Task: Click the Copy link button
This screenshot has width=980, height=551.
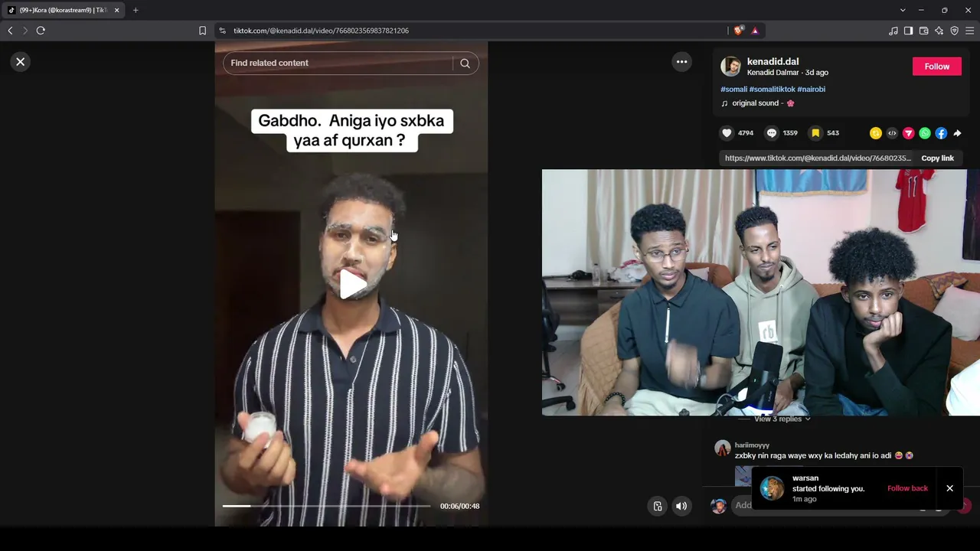Action: (x=937, y=158)
